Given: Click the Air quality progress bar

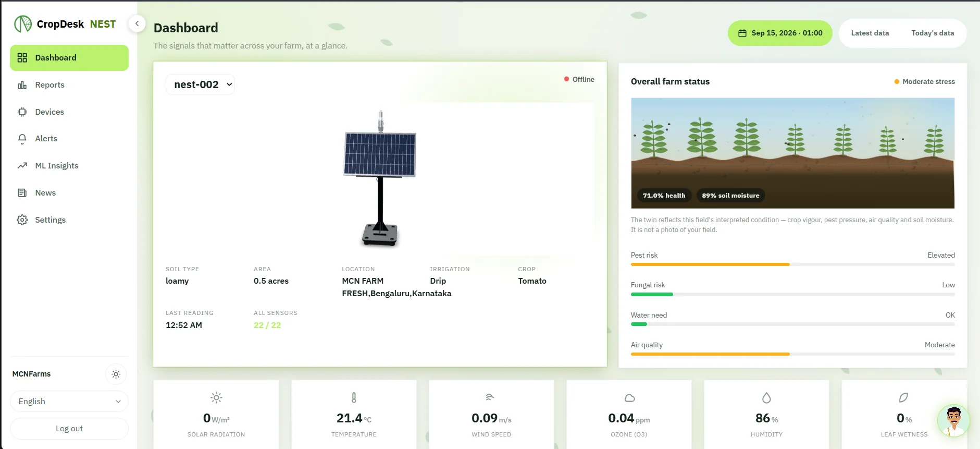Looking at the screenshot, I should [792, 354].
